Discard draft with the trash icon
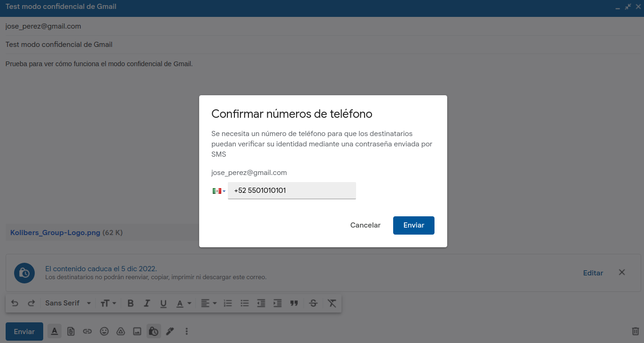 (636, 331)
